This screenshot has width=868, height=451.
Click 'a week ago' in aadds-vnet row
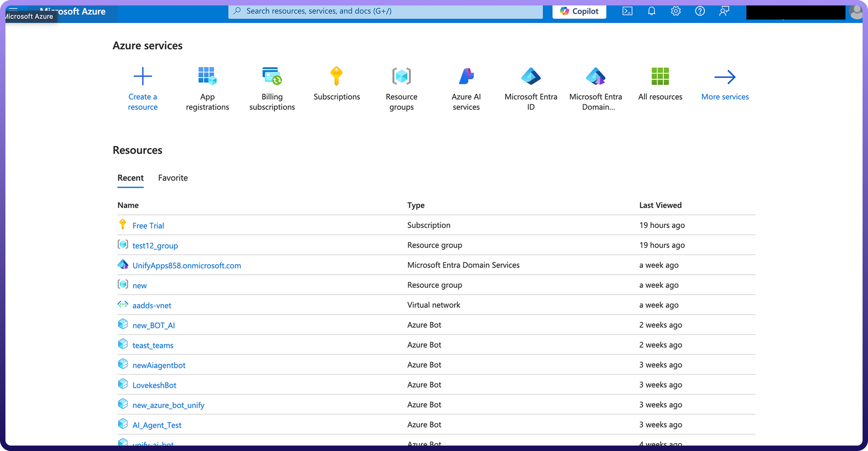(659, 305)
